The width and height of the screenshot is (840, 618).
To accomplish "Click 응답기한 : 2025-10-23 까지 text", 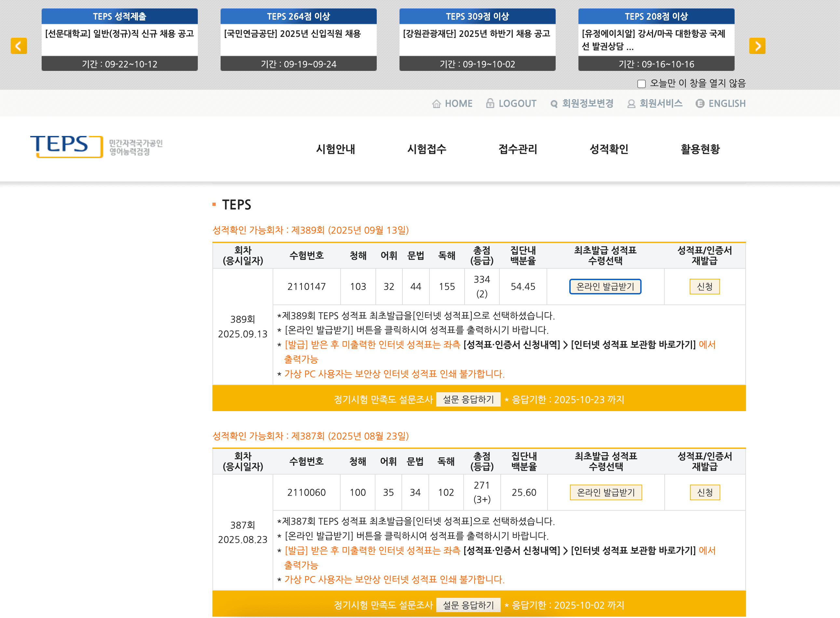I will point(567,399).
